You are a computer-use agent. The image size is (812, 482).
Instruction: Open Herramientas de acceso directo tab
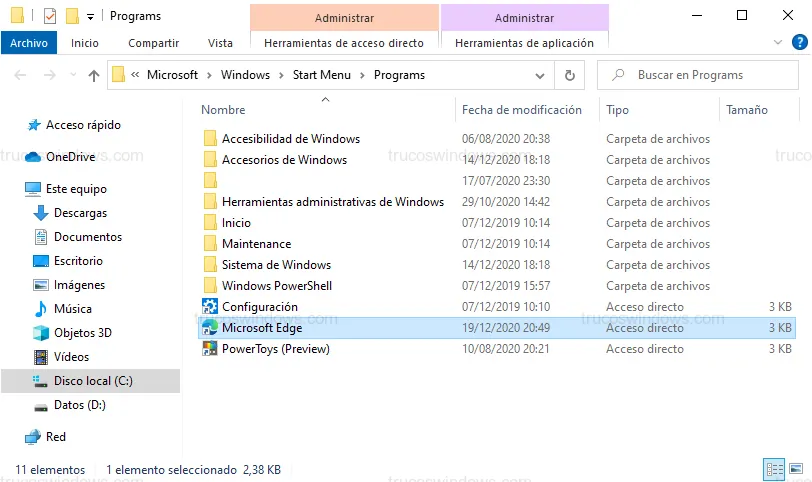click(344, 43)
